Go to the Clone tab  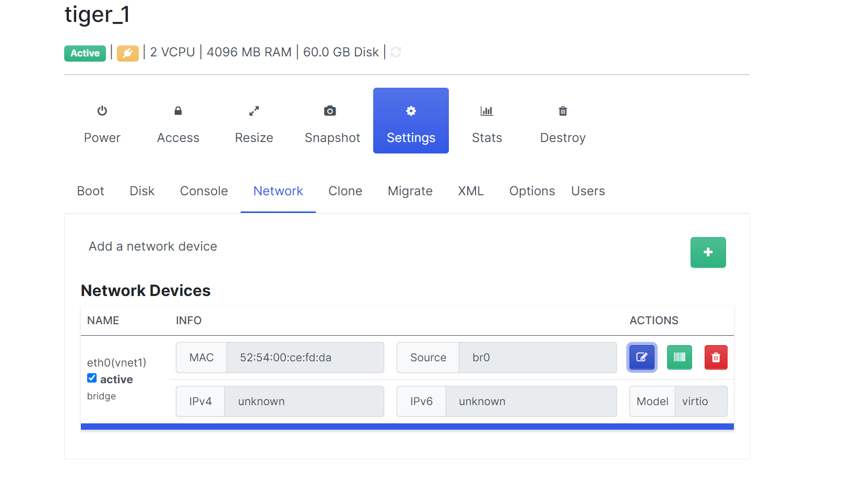[345, 191]
